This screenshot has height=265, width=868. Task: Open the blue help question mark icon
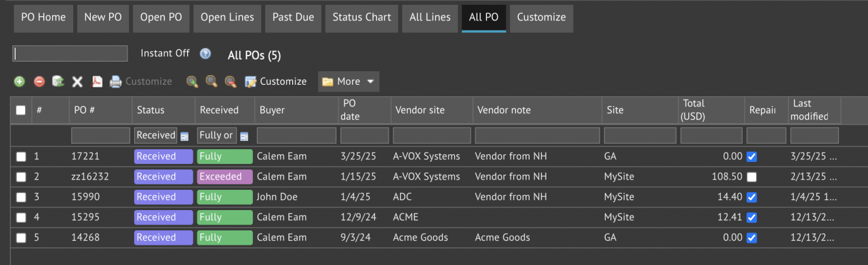pos(205,54)
